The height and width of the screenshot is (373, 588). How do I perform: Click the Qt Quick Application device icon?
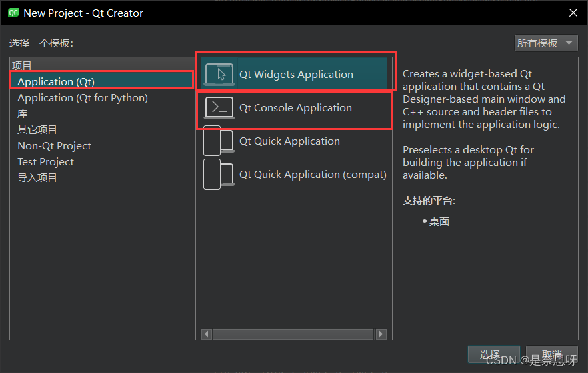pos(219,141)
